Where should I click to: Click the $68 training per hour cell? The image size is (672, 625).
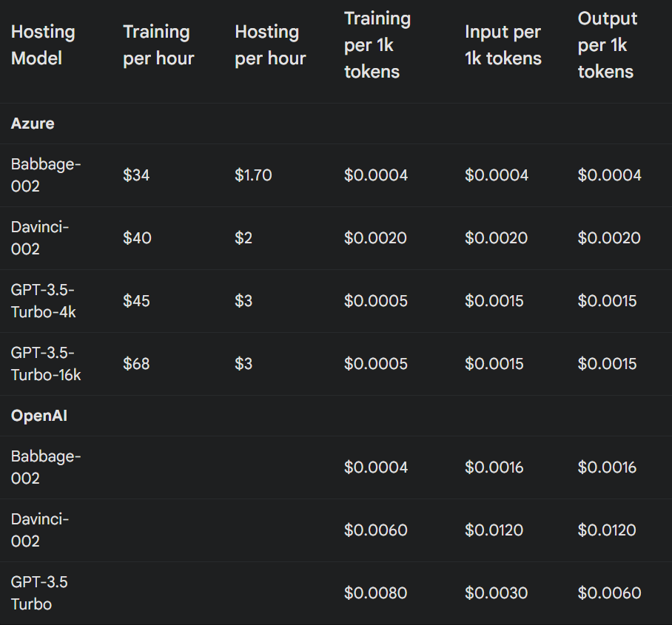[x=136, y=364]
